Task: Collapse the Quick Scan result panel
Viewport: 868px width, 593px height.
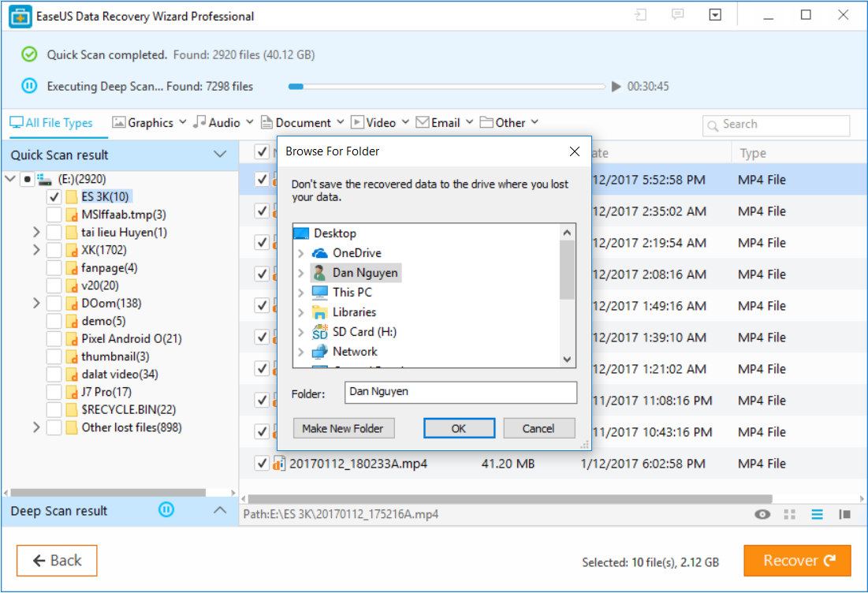Action: [x=220, y=154]
